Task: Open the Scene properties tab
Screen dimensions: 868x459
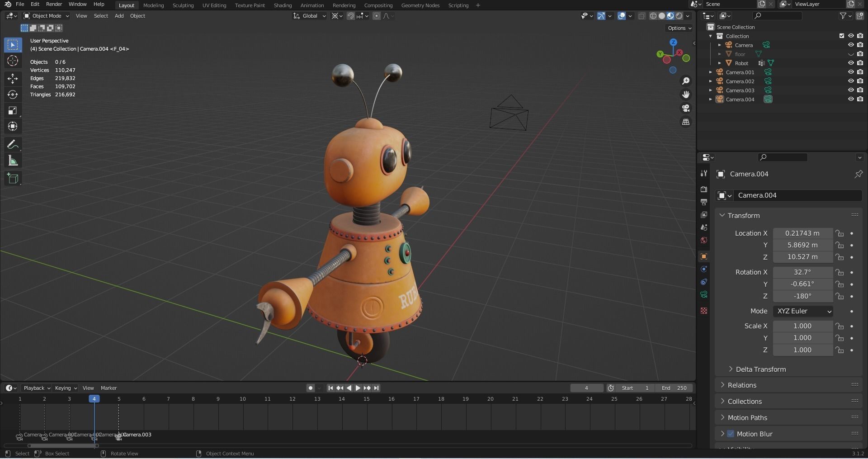Action: 704,227
